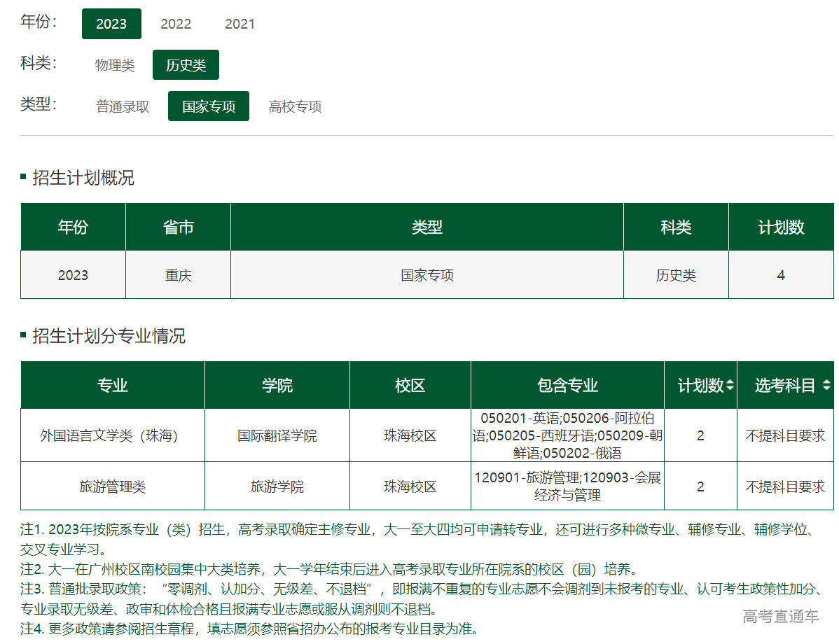Click the 包含专业 column header
Viewport: 839px width, 644px height.
[x=567, y=386]
